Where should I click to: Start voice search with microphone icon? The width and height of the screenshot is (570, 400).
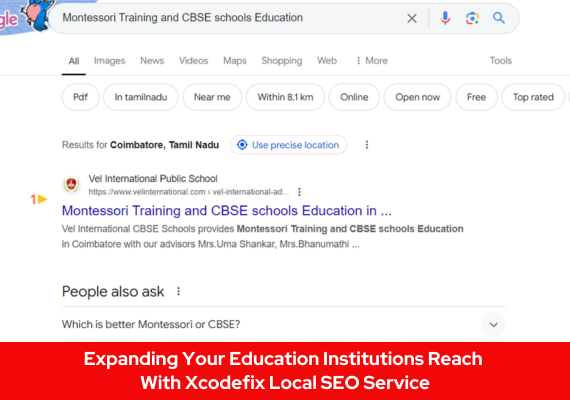point(445,18)
